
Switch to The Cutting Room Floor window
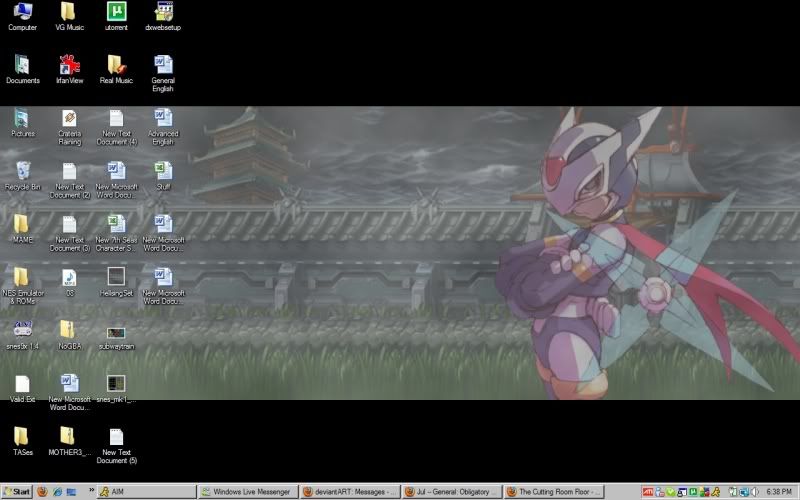pos(554,492)
